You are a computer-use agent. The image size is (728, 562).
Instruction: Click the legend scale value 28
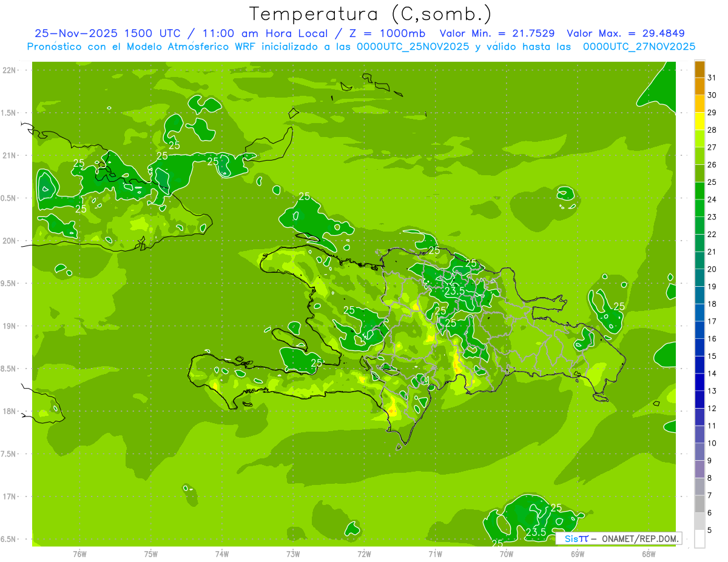[x=712, y=130]
